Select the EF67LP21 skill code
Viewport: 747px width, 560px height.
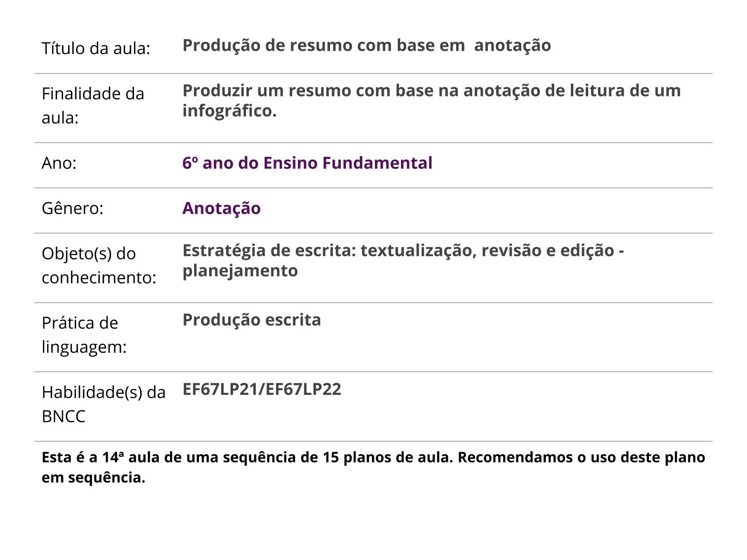click(222, 389)
